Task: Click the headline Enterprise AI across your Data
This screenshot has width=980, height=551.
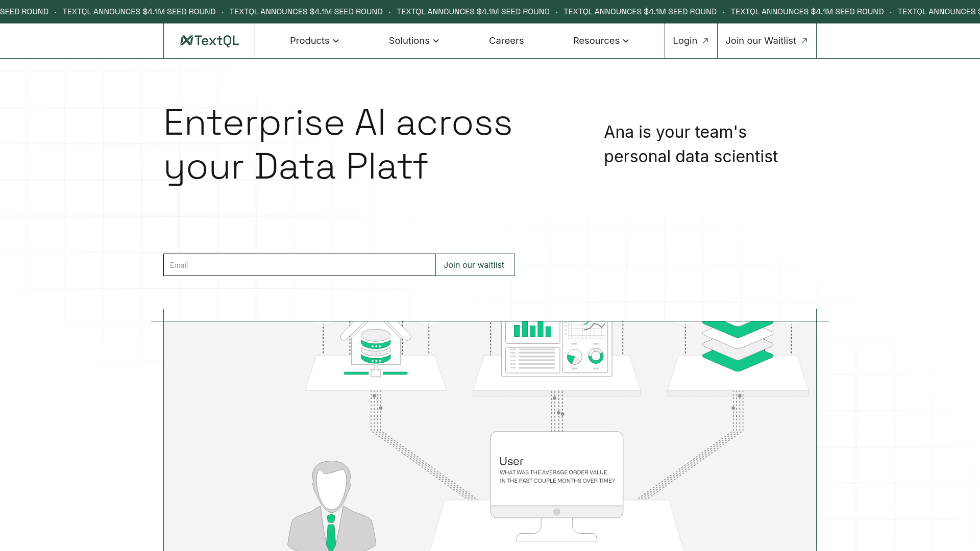Action: click(x=337, y=145)
